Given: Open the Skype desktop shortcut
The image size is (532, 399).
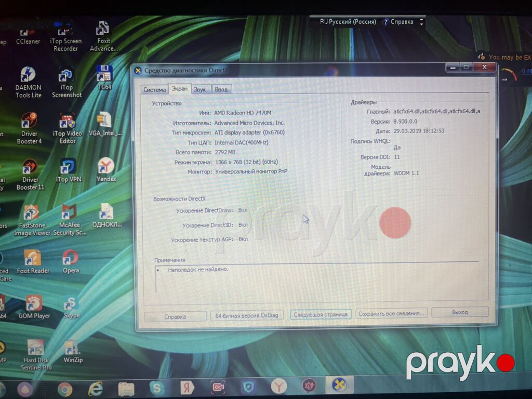Looking at the screenshot, I should pyautogui.click(x=72, y=307).
